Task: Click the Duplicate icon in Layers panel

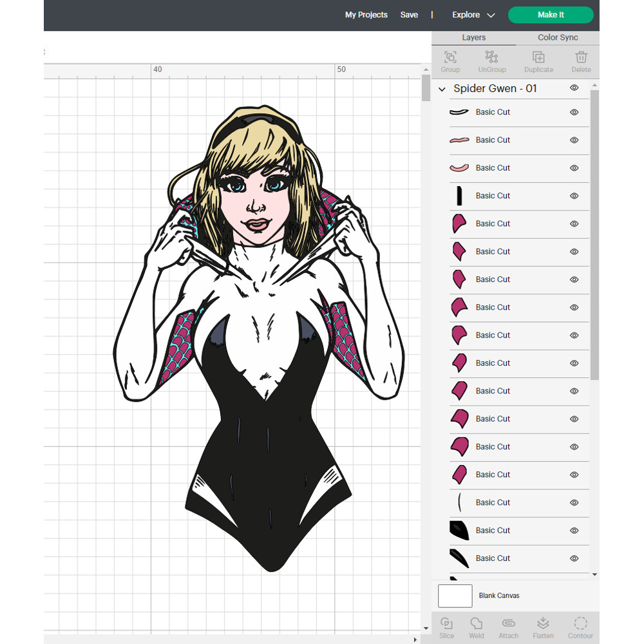Action: 538,61
